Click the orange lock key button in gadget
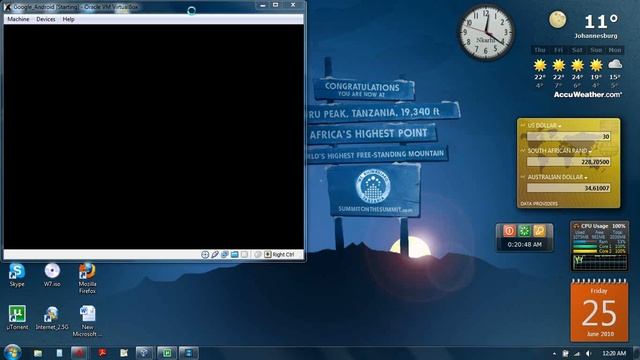The image size is (640, 360). (540, 231)
